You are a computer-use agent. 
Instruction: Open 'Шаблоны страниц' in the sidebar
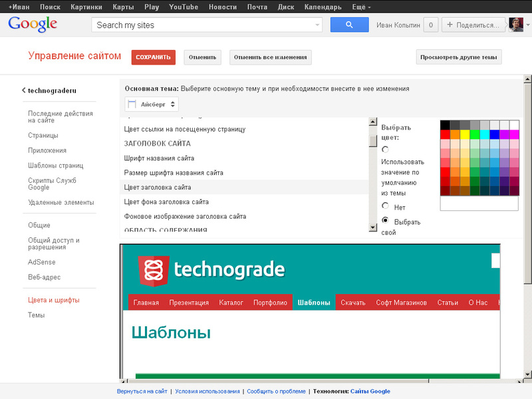56,166
